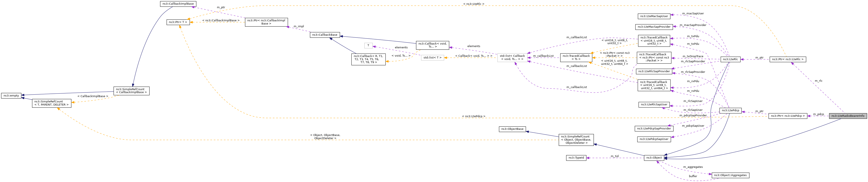Click the grey T template node
The width and height of the screenshot is (868, 182).
(x=368, y=46)
